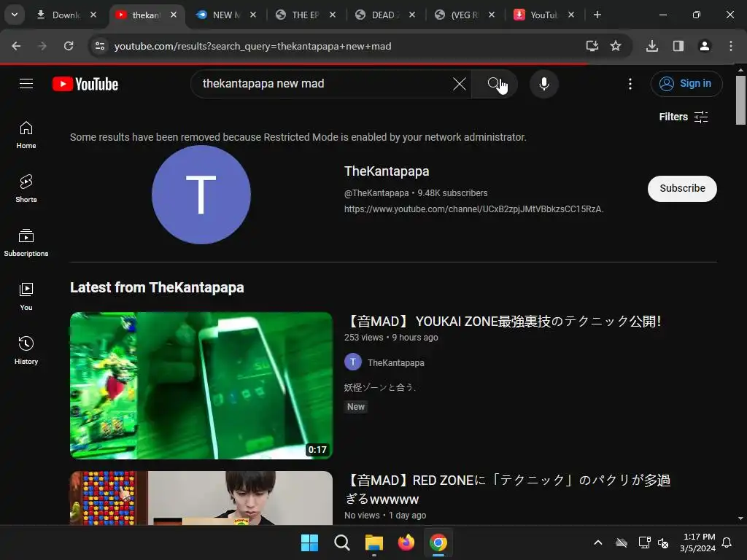Image resolution: width=747 pixels, height=560 pixels.
Task: Open a new browser tab
Action: pyautogui.click(x=597, y=15)
